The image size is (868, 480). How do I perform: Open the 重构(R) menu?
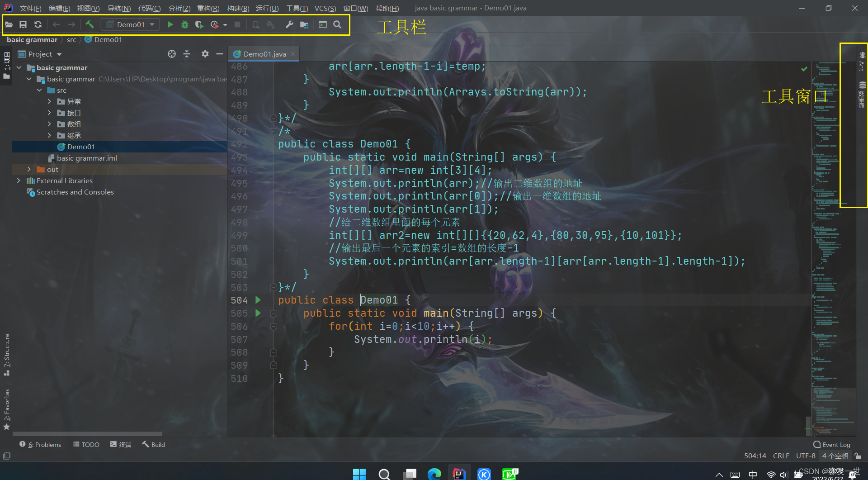(208, 8)
